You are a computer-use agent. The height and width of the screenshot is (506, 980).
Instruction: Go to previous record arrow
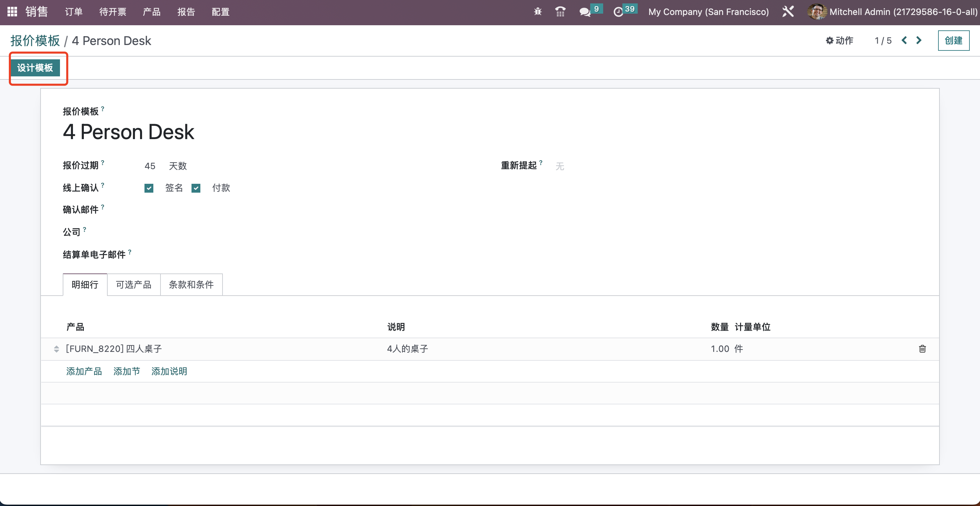click(x=904, y=40)
